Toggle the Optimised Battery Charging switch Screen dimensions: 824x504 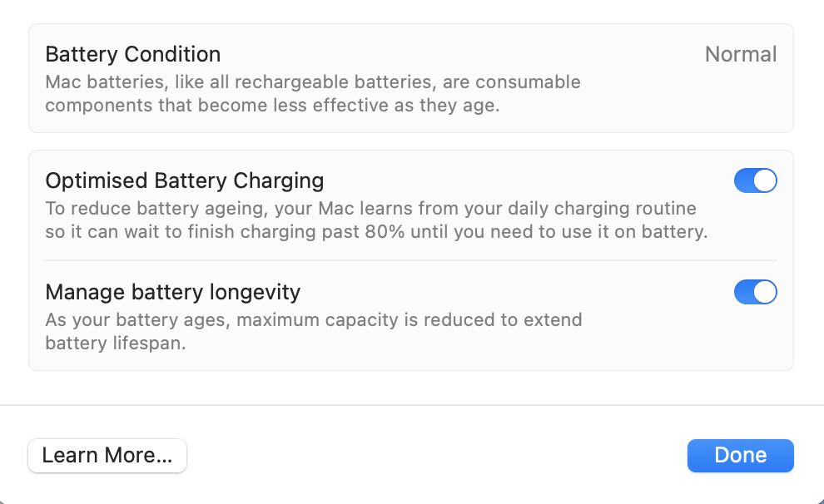[755, 180]
